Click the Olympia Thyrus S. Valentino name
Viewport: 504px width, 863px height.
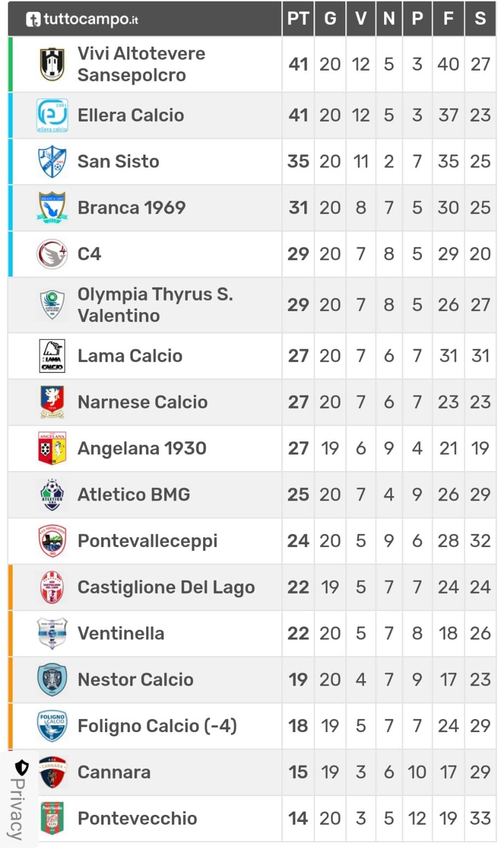pyautogui.click(x=155, y=305)
